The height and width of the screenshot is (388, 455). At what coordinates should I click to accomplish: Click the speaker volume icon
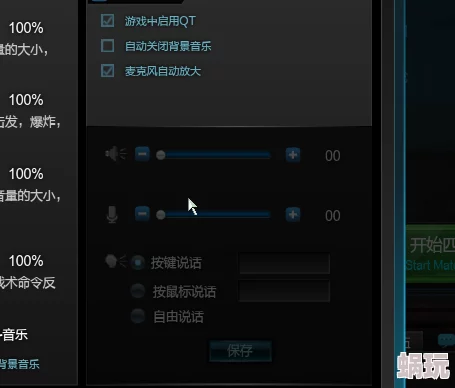(x=116, y=154)
